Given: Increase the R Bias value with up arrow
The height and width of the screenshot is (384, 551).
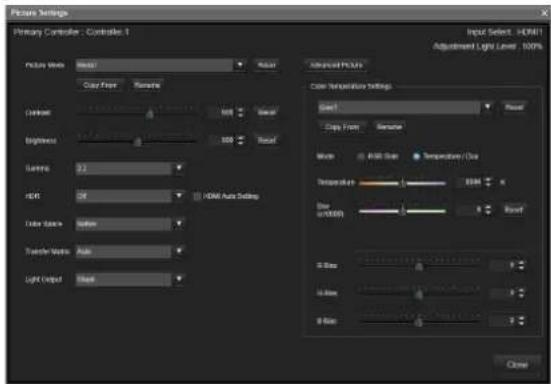Looking at the screenshot, I should point(521,263).
